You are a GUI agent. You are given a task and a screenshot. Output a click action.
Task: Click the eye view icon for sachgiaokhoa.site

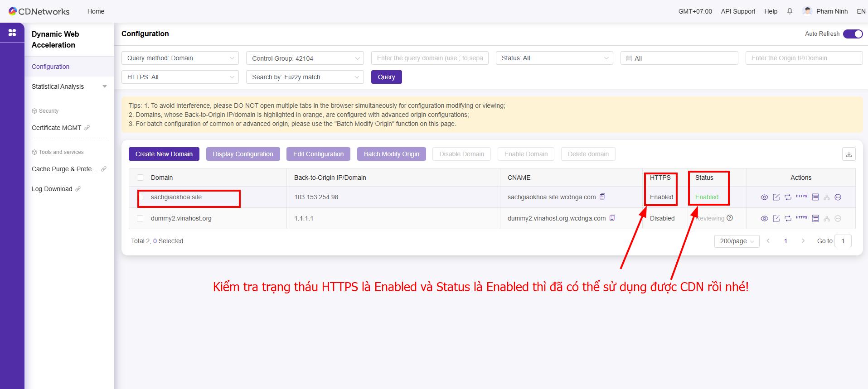(x=764, y=197)
